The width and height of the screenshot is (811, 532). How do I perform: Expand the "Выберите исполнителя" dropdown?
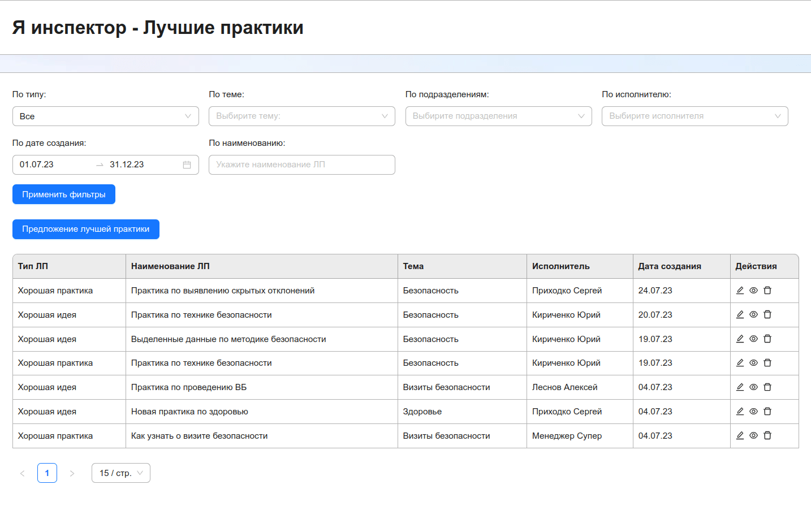coord(695,116)
